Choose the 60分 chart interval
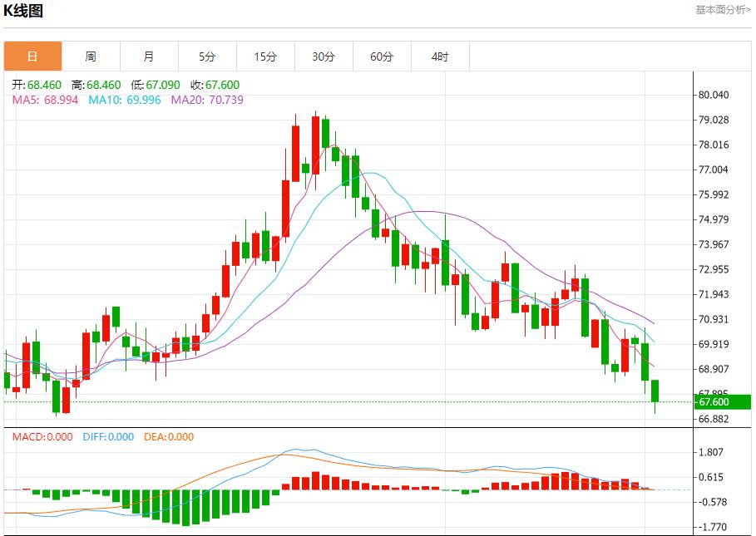The width and height of the screenshot is (756, 536). (x=382, y=57)
